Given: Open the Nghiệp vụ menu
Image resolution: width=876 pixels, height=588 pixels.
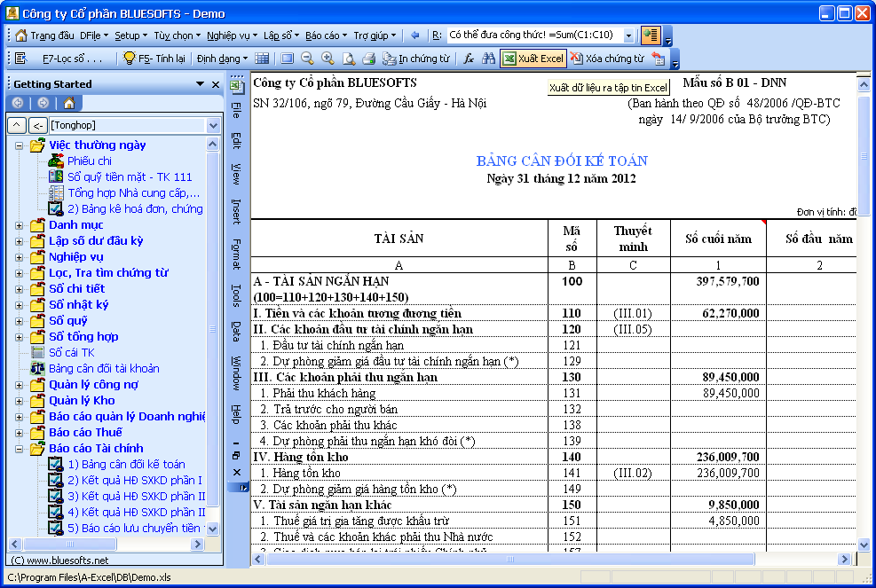Looking at the screenshot, I should pos(230,35).
